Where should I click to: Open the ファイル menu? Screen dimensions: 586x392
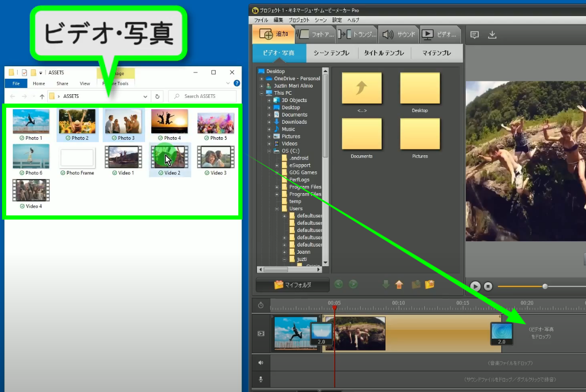[x=261, y=20]
